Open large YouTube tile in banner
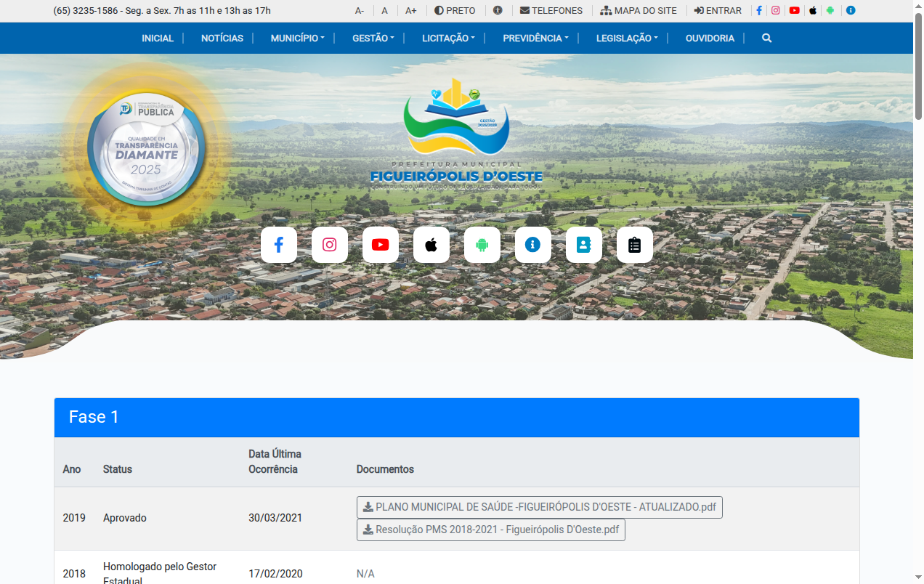Image resolution: width=924 pixels, height=584 pixels. coord(381,245)
